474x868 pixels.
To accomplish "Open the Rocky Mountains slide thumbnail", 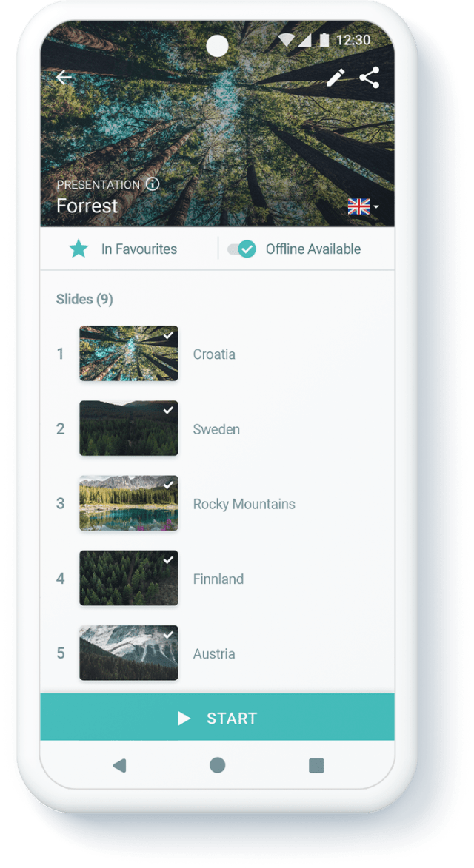I will pos(128,503).
